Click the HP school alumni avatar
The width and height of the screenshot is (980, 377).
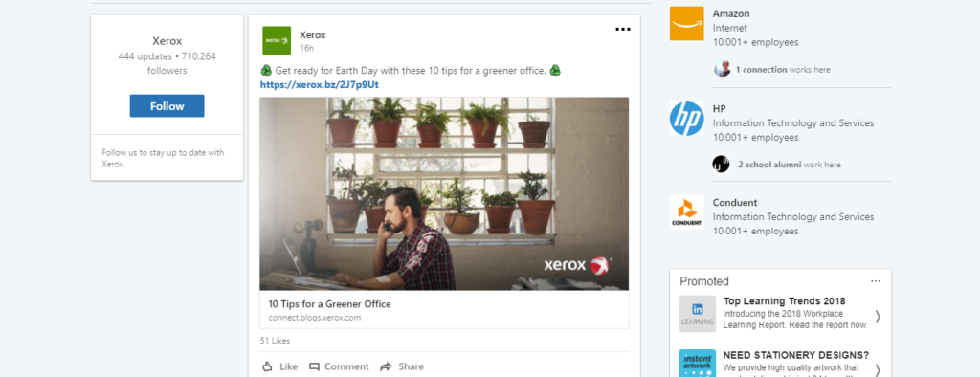coord(721,165)
